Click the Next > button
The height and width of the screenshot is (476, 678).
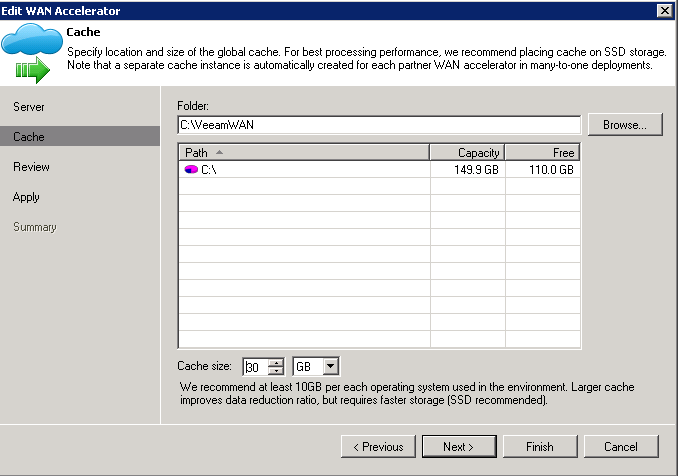459,447
